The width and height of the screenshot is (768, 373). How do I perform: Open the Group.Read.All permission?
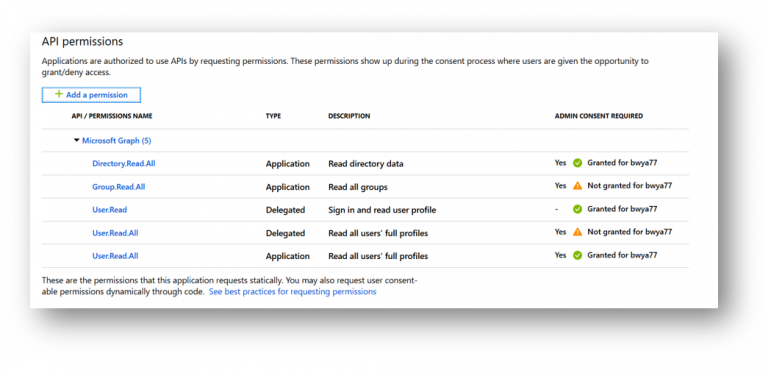[x=119, y=187]
